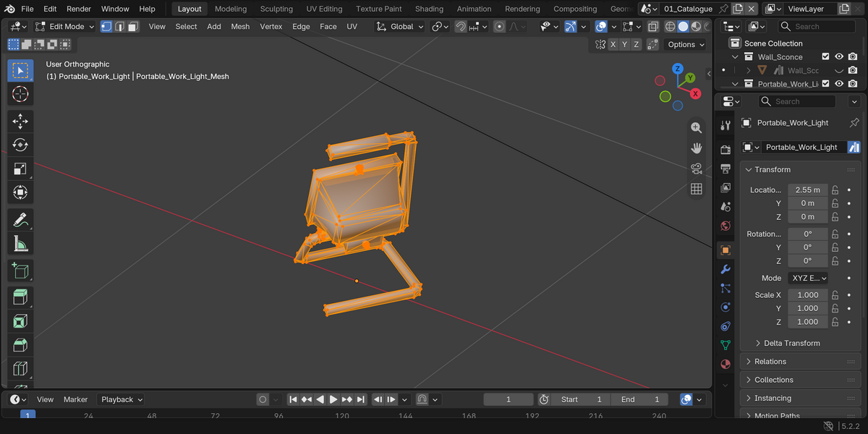Screen dimensions: 868x434
Task: Collapse the Transform panel
Action: pyautogui.click(x=799, y=169)
